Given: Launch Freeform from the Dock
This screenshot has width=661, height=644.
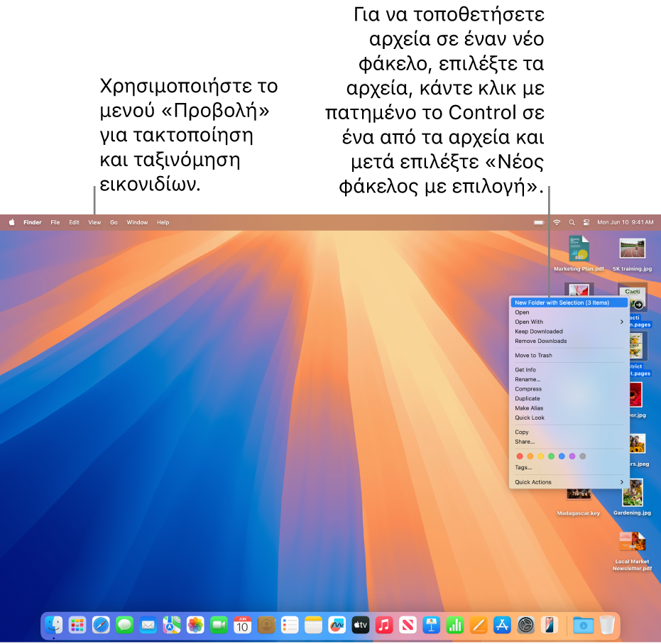Looking at the screenshot, I should pos(337,625).
